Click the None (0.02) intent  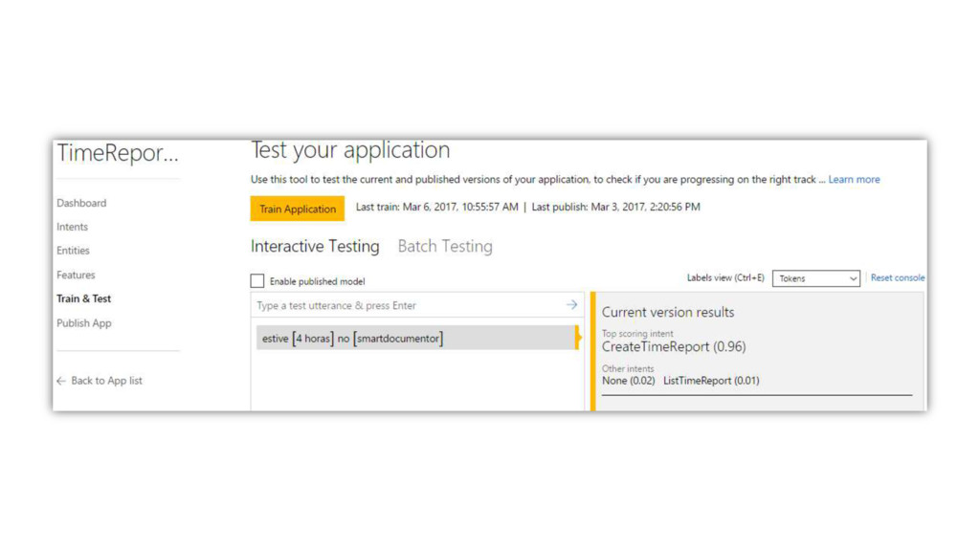(628, 381)
